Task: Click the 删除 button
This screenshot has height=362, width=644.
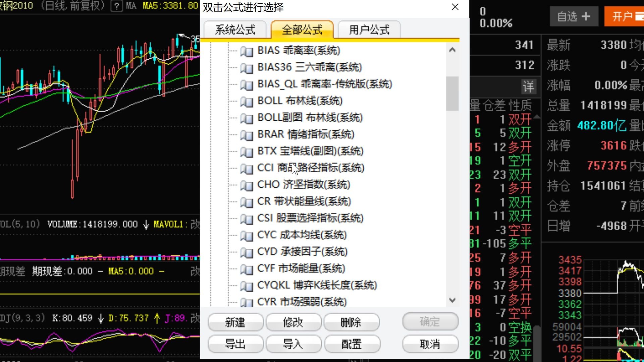Action: coord(351,322)
